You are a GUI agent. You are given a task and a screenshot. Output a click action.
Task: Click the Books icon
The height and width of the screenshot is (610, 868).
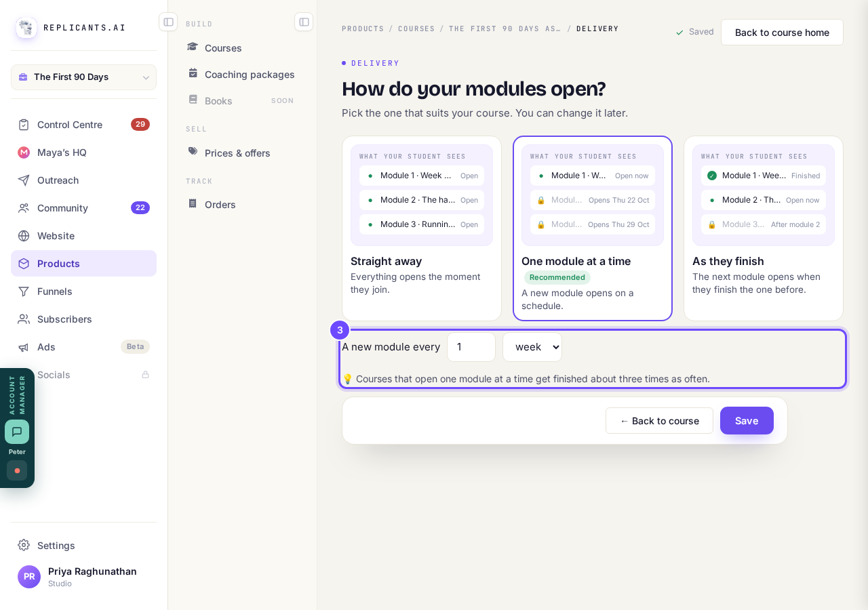[193, 100]
